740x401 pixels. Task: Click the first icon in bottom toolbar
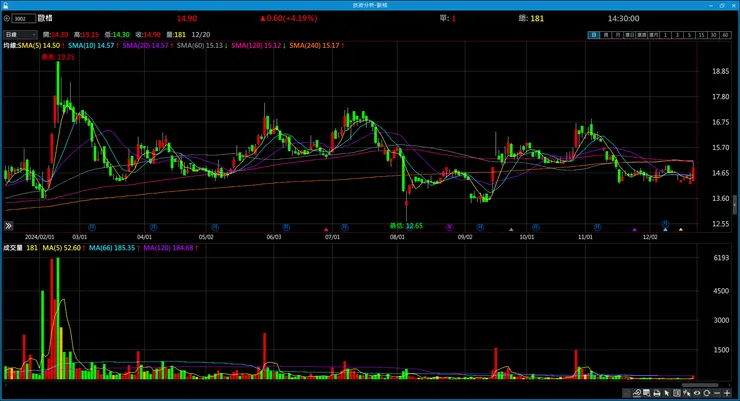click(626, 393)
